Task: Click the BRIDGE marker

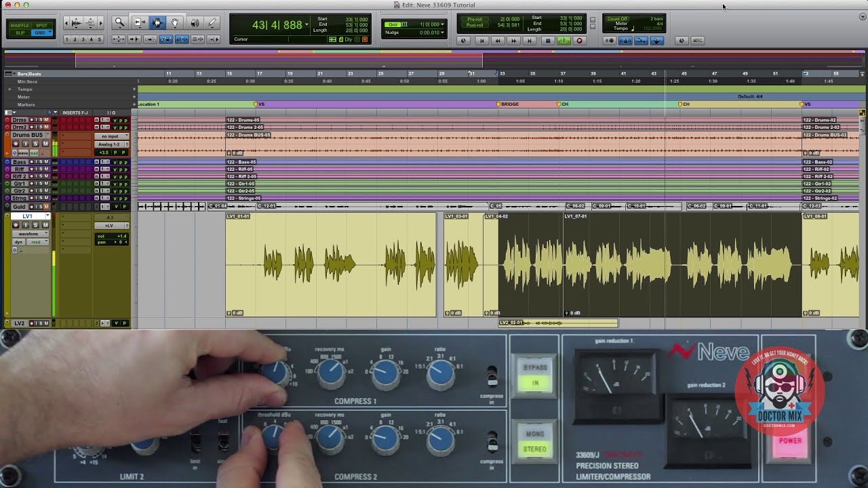Action: (510, 104)
